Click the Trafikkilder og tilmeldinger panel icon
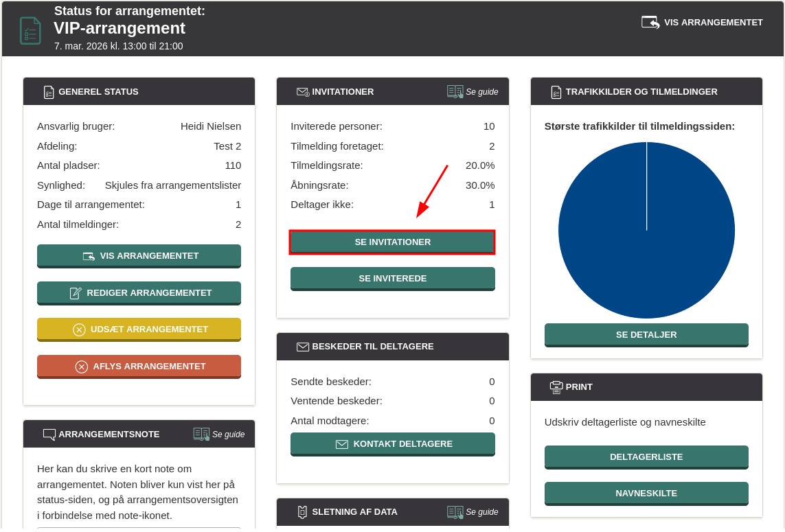785x532 pixels. click(556, 92)
